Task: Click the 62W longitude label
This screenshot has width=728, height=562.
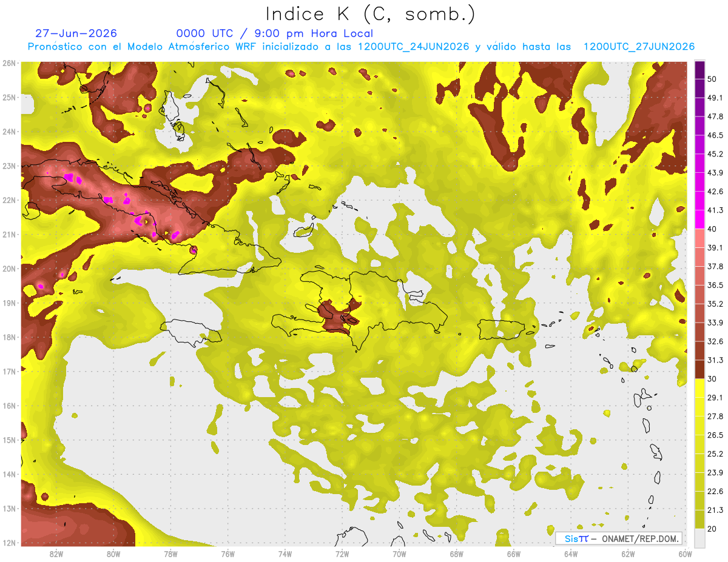Action: click(628, 554)
